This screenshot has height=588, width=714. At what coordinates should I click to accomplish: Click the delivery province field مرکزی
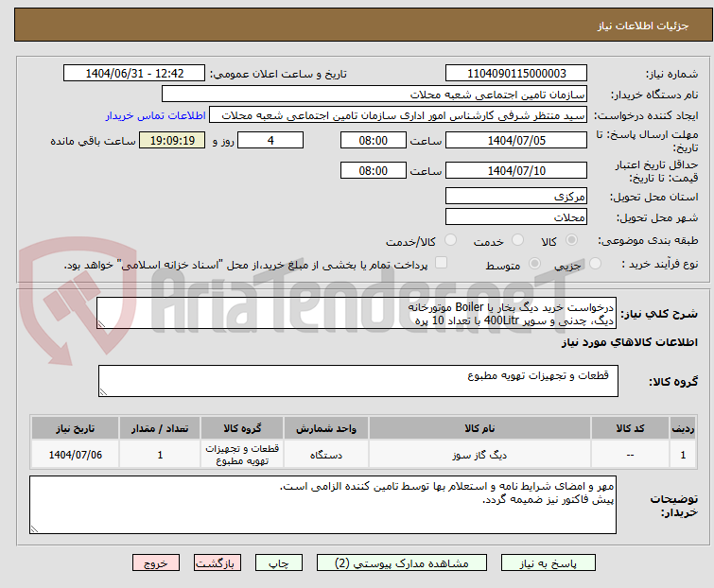pos(516,196)
